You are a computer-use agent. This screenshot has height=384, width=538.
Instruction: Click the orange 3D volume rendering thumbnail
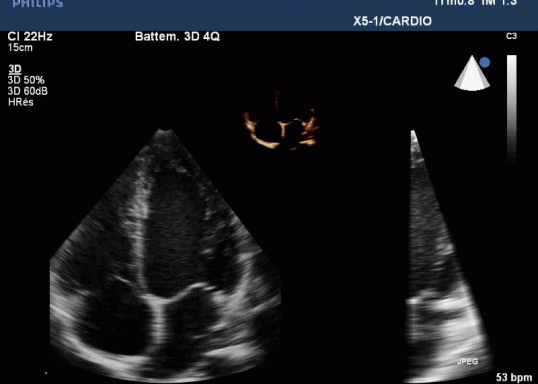(281, 128)
